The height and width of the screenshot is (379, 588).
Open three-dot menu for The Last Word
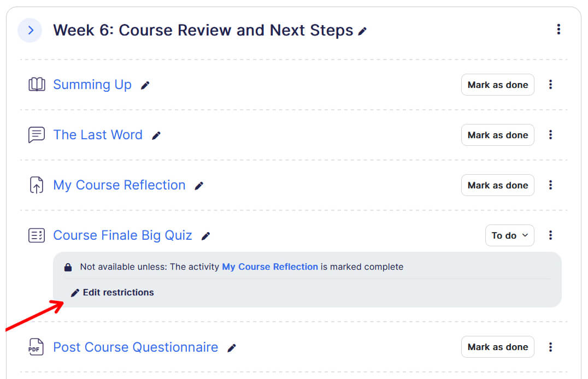tap(550, 135)
